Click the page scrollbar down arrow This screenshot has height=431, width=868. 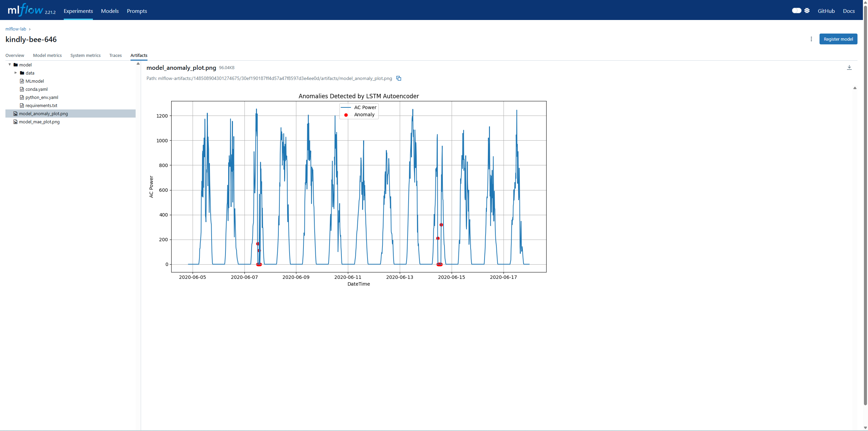click(865, 428)
